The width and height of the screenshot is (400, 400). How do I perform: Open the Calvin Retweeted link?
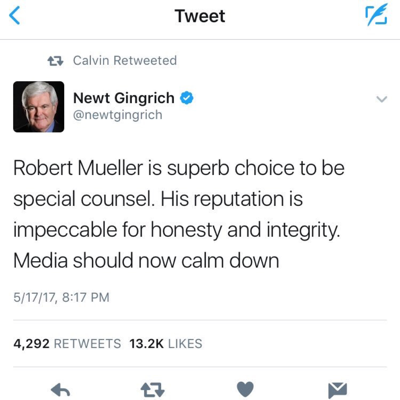pos(125,61)
